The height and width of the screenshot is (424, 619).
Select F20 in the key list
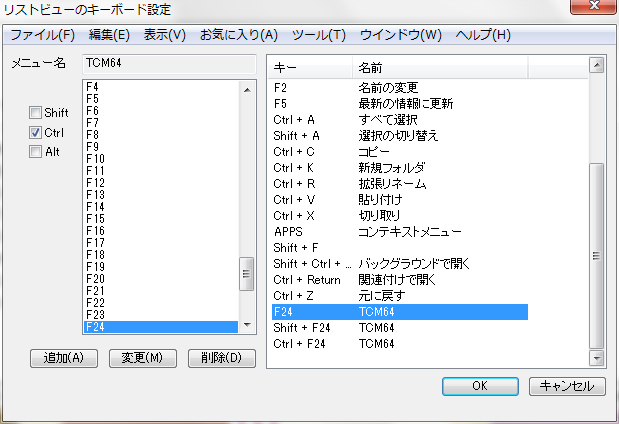point(161,279)
